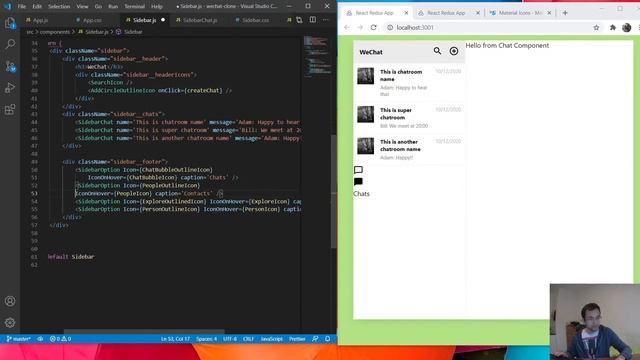
Task: Open the Help menu
Action: pos(157,7)
